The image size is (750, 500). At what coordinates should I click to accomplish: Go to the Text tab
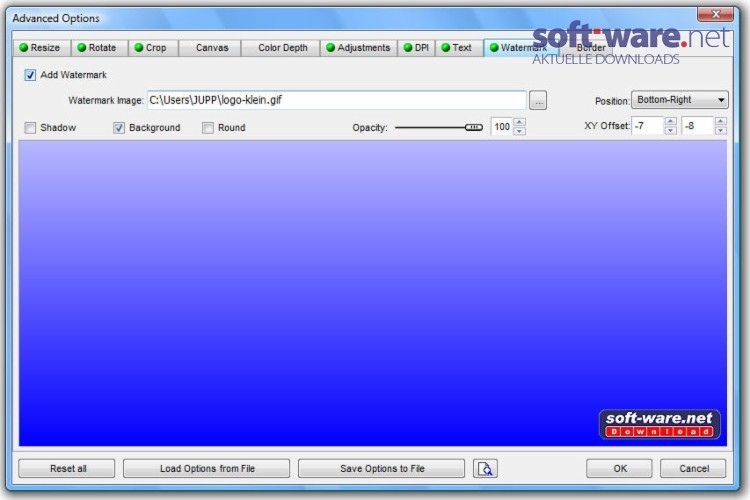(x=459, y=48)
